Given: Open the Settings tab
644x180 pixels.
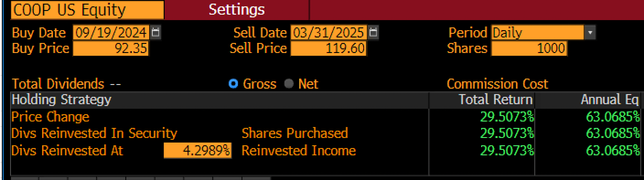Looking at the screenshot, I should click(x=236, y=9).
